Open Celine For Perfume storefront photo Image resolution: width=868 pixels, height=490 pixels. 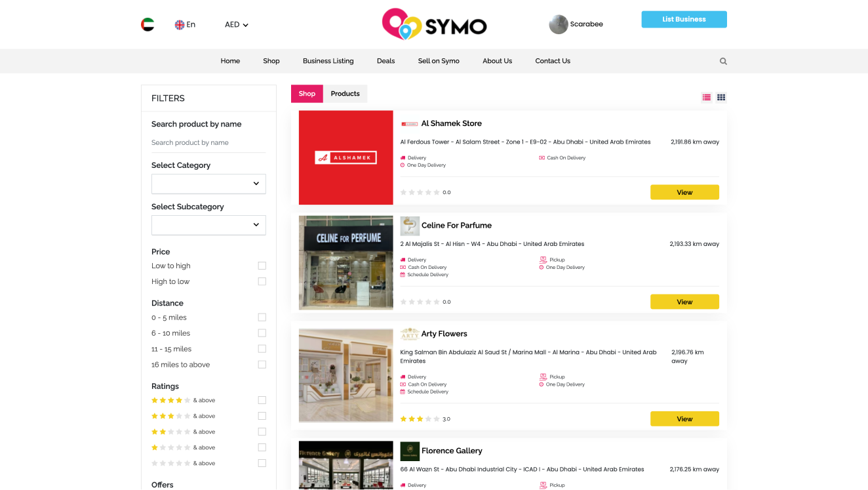(x=345, y=262)
